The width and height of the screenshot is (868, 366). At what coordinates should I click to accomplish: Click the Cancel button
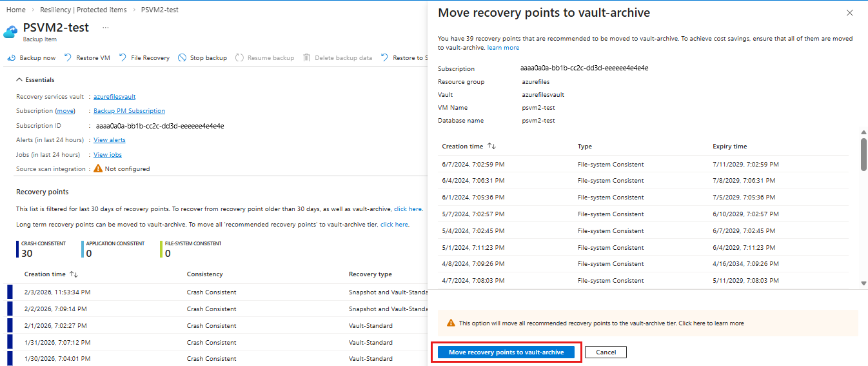pos(606,352)
